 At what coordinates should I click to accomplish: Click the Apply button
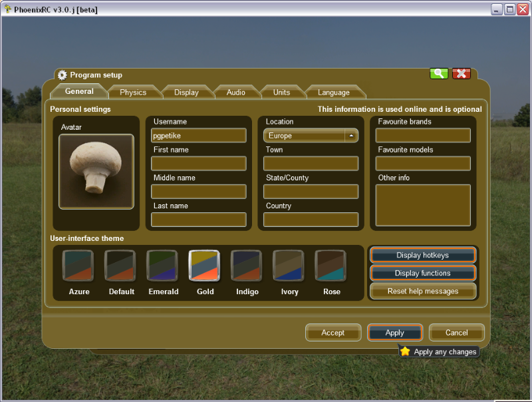[x=395, y=333]
